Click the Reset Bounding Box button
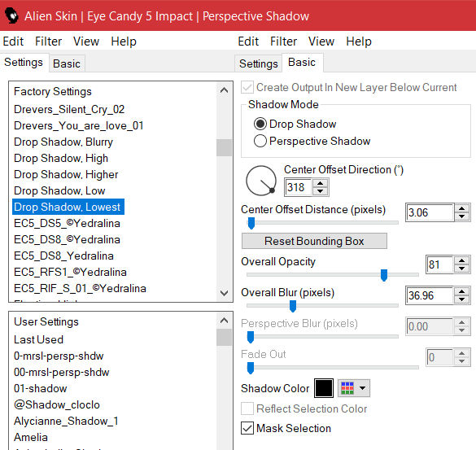476x450 pixels. 314,241
